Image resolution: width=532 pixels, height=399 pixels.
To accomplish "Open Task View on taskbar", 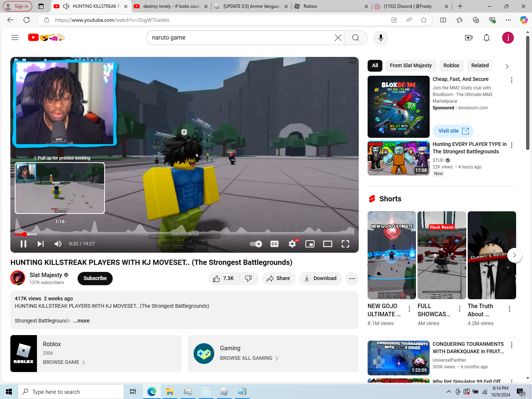I will pos(133,392).
